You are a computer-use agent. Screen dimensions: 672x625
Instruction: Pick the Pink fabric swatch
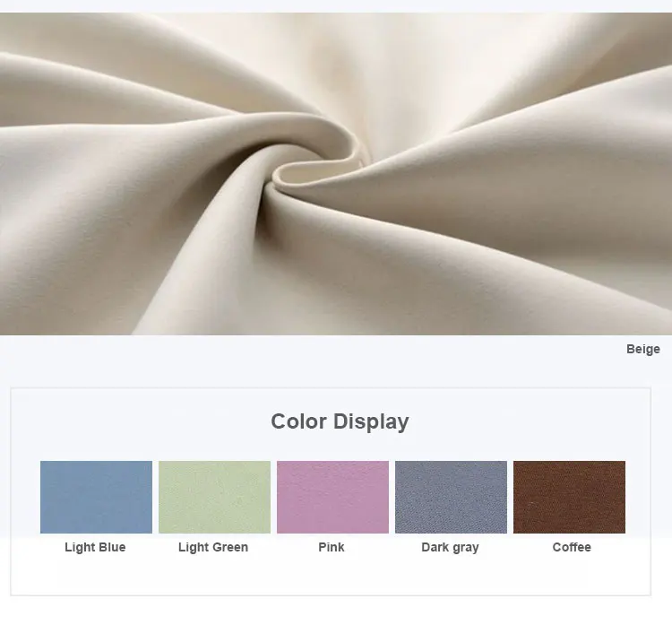click(x=332, y=497)
